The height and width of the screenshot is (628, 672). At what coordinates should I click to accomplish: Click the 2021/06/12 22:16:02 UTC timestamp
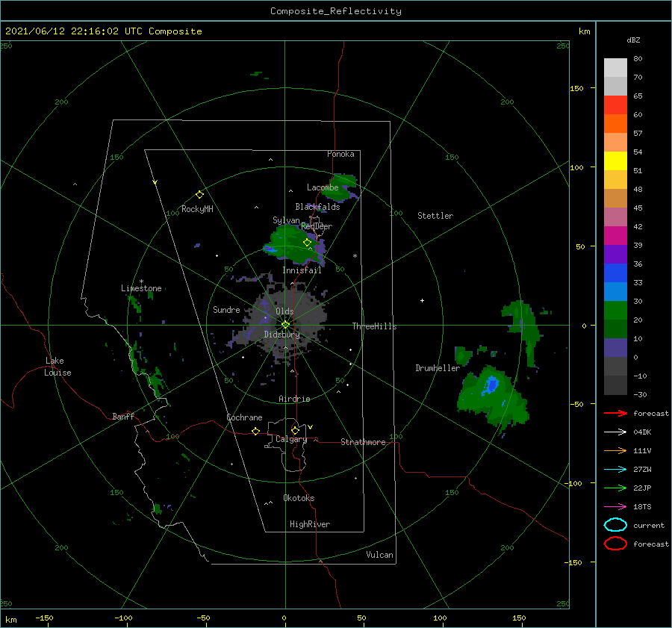(75, 31)
